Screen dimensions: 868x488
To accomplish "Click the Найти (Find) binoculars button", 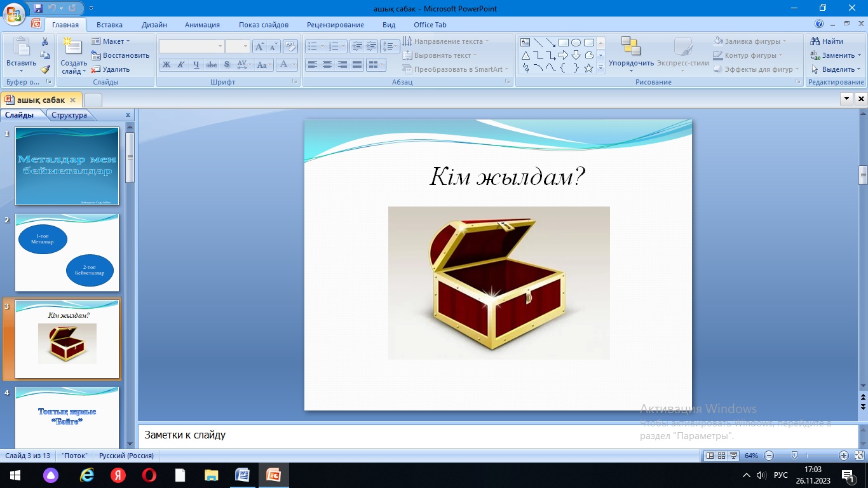I will click(x=827, y=41).
